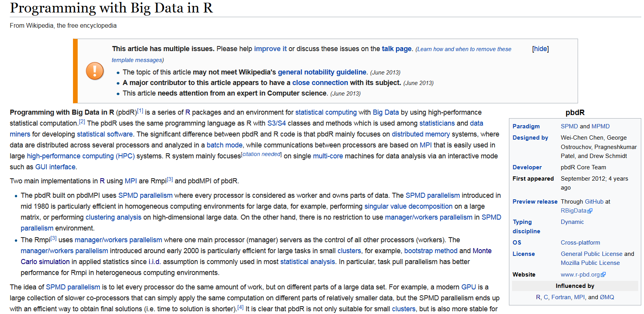The width and height of the screenshot is (644, 314).
Task: Click the 'citation needed' superscript
Action: click(262, 154)
